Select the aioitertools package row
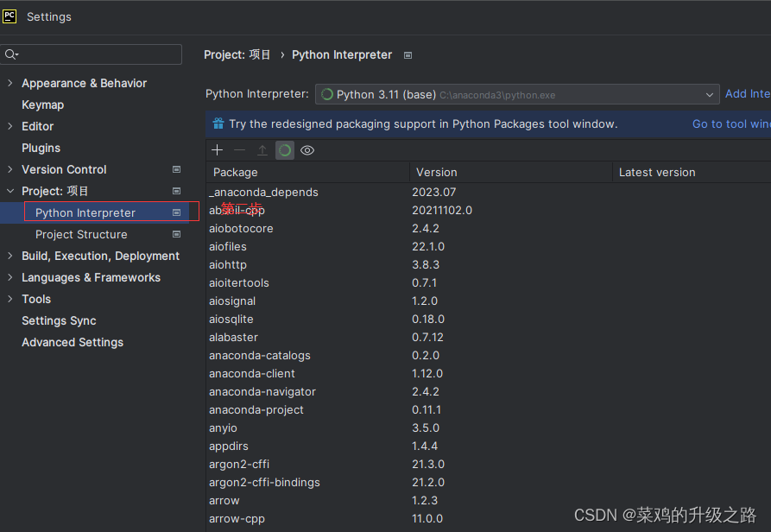 tap(489, 283)
